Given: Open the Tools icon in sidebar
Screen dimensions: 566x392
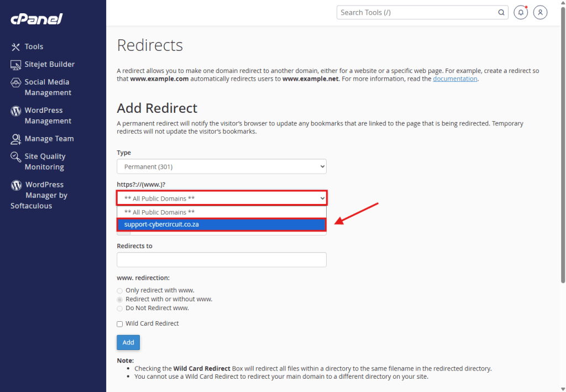Looking at the screenshot, I should point(15,47).
